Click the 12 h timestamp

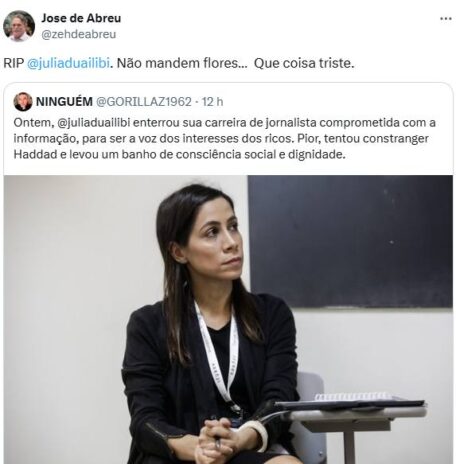212,102
